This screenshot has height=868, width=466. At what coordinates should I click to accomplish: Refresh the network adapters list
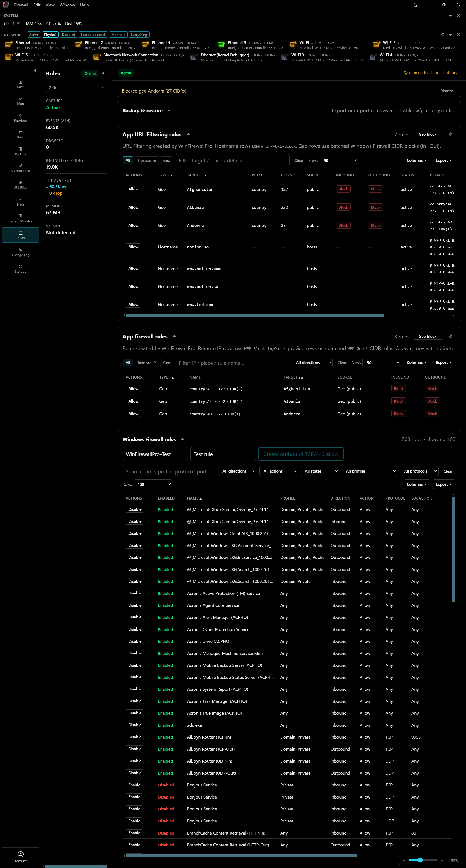click(443, 35)
